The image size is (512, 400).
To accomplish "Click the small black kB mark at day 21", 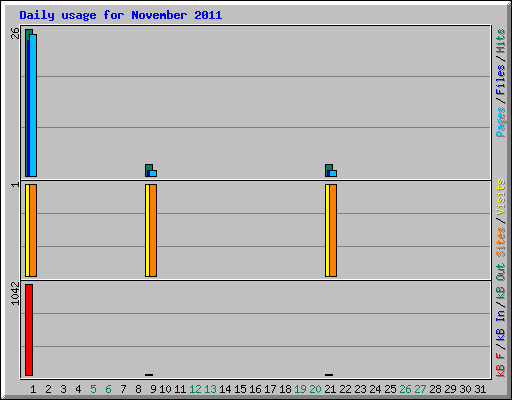I will (x=329, y=375).
